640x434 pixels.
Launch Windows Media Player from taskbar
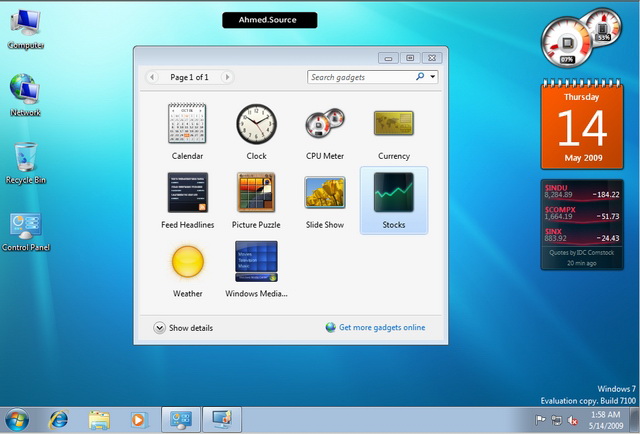pos(138,420)
